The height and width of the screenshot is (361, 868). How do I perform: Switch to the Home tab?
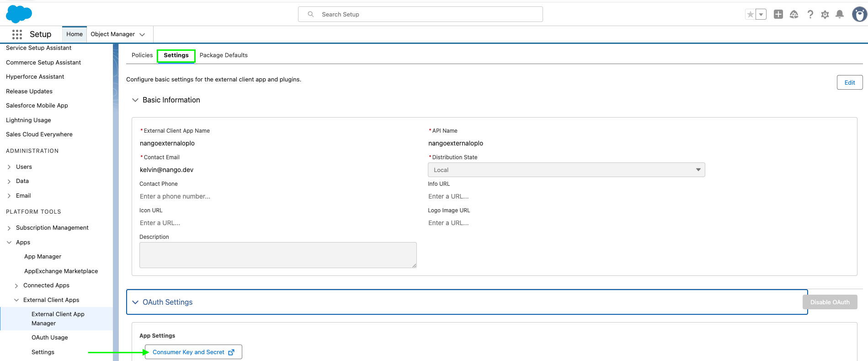click(x=75, y=34)
